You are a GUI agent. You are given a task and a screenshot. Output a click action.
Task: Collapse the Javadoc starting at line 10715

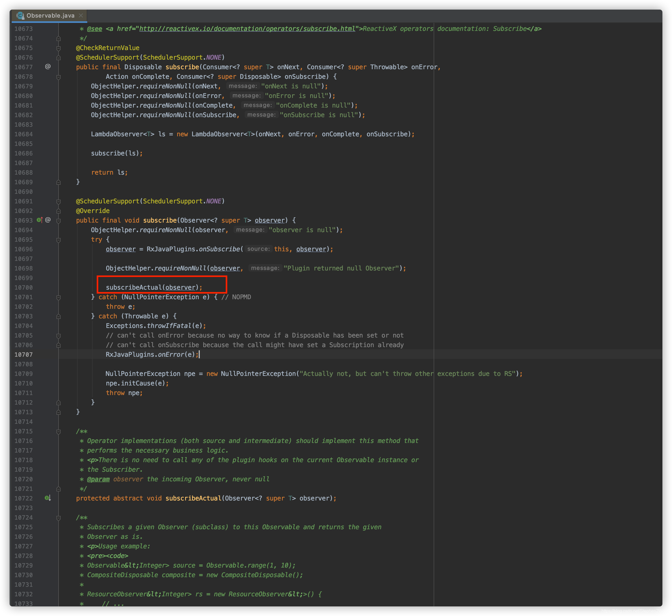click(58, 431)
